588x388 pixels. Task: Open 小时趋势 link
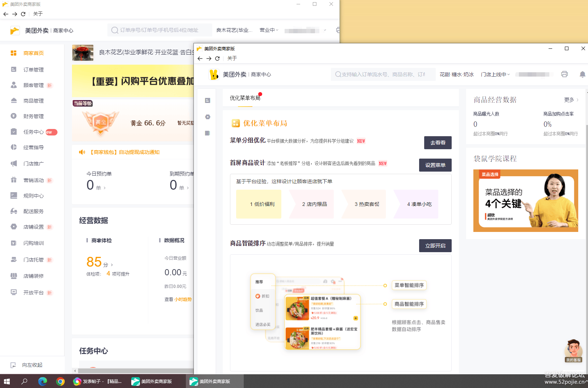(183, 299)
